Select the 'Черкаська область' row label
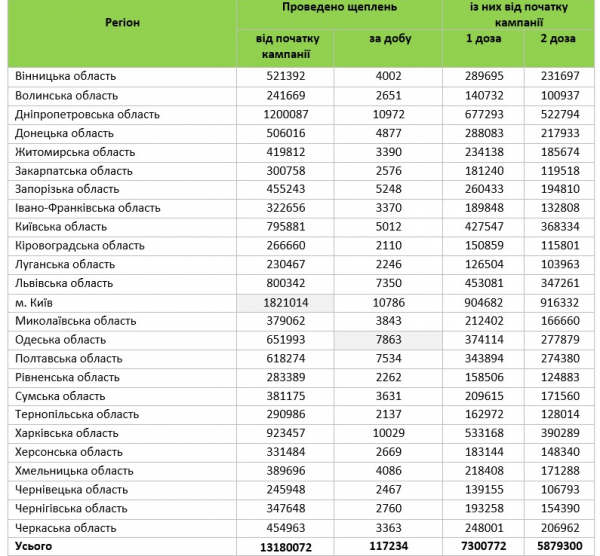 [66, 528]
